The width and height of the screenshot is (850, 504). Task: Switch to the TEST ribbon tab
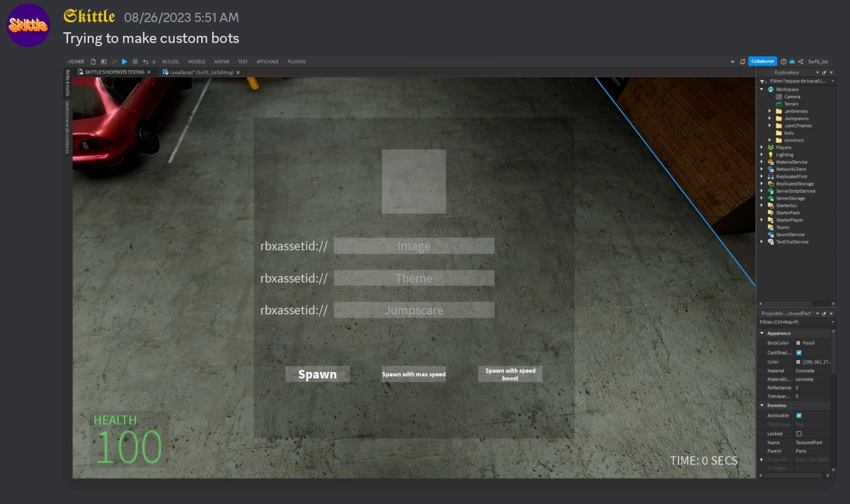pos(243,61)
